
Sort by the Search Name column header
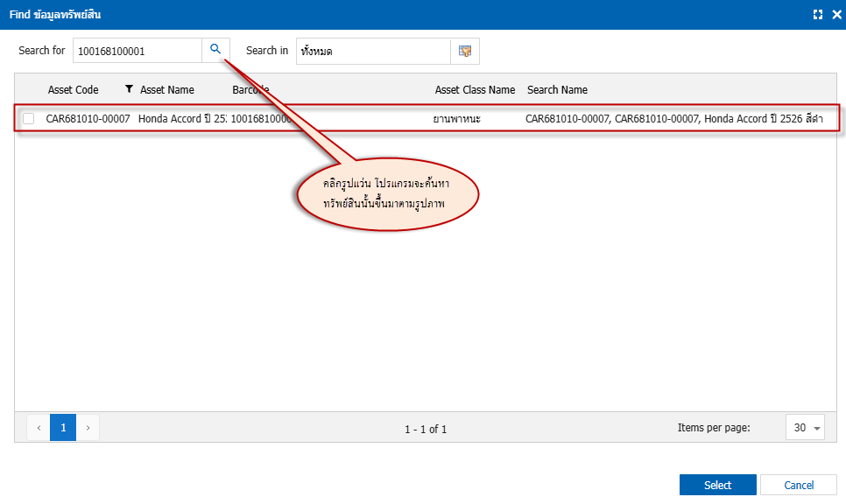point(557,90)
